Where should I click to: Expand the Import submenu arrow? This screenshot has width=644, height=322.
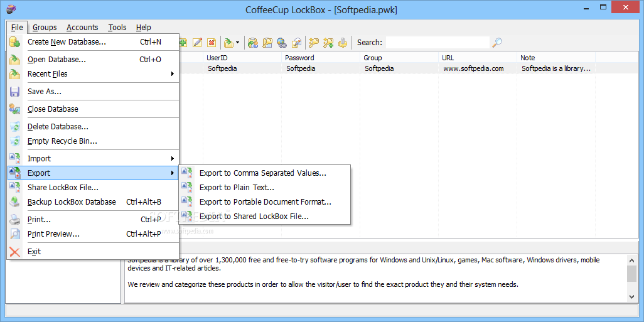click(173, 159)
